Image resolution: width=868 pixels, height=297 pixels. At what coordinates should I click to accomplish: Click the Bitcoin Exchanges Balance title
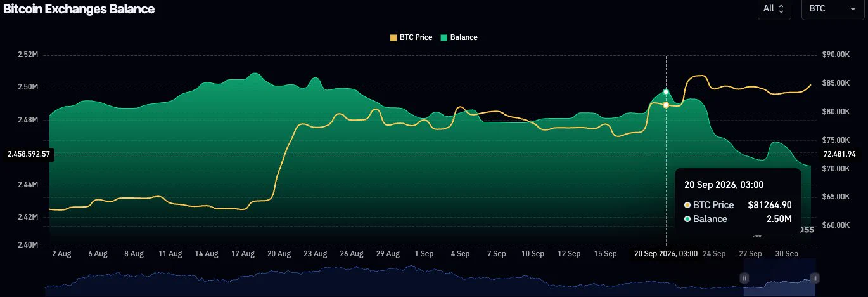(79, 9)
